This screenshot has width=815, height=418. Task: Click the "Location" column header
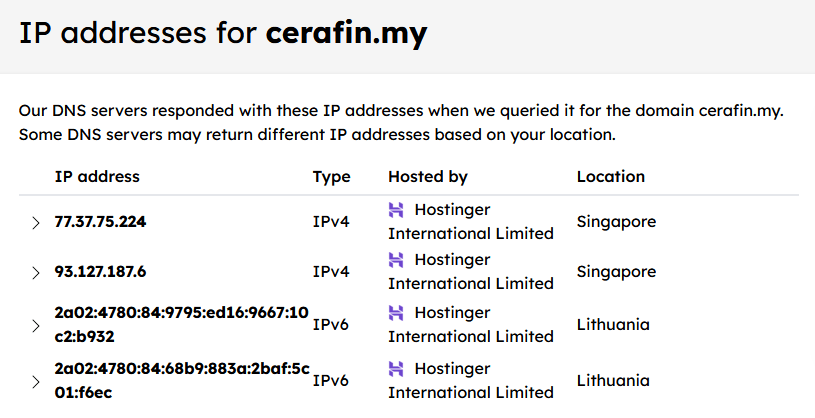(x=611, y=177)
